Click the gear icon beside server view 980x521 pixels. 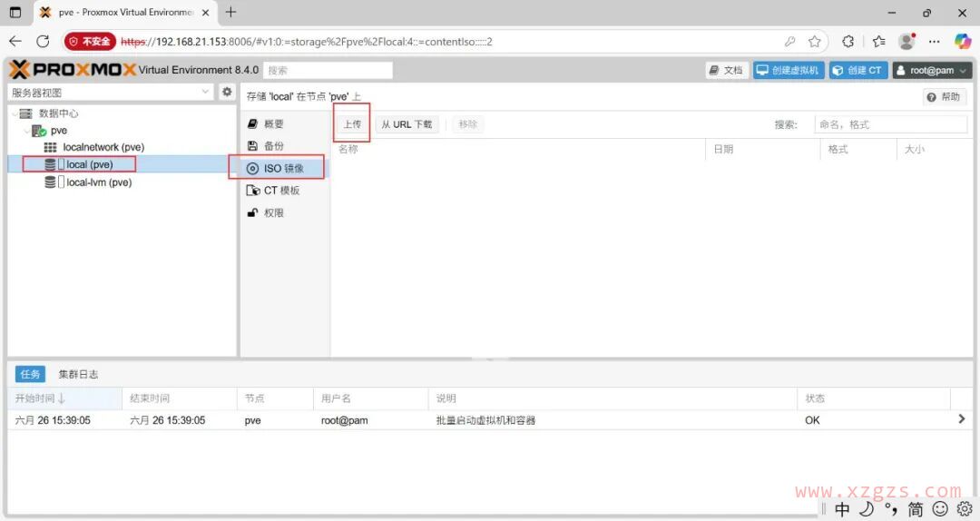(227, 92)
